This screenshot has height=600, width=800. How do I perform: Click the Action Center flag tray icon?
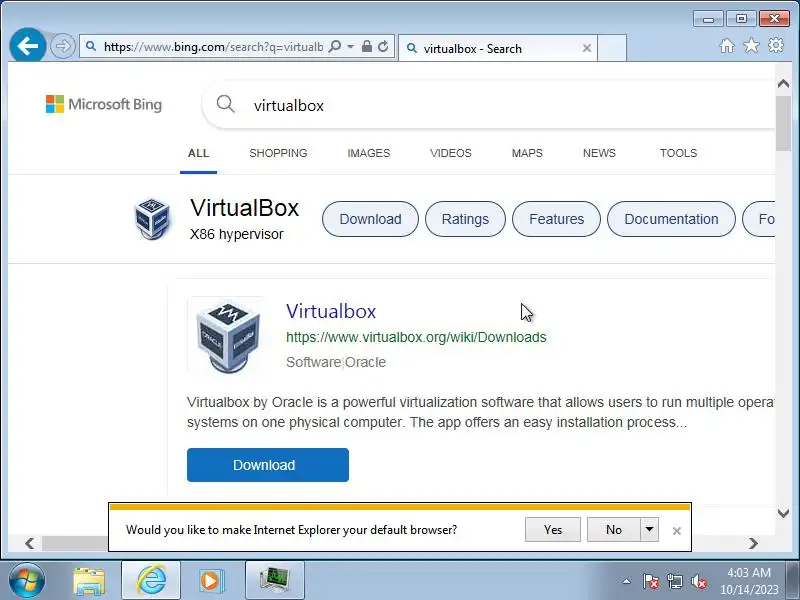point(650,581)
